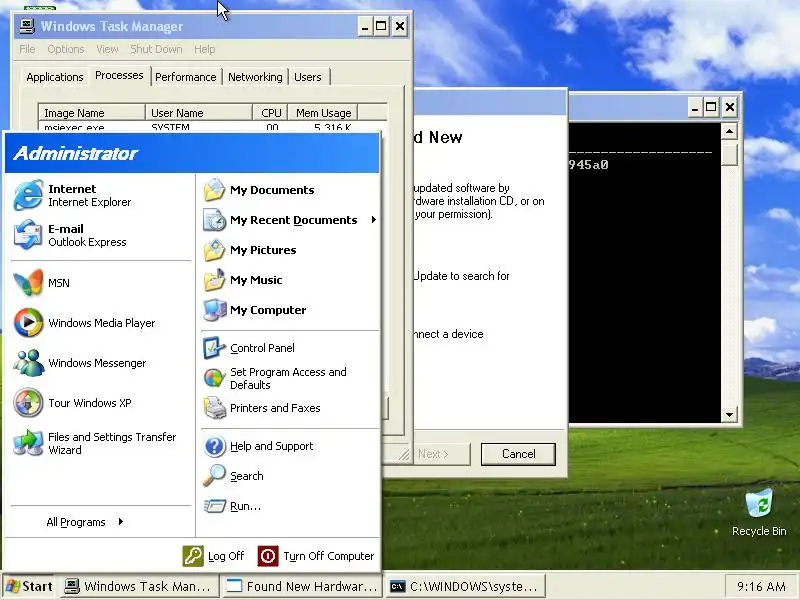Switch to Users tab
Image resolution: width=800 pixels, height=600 pixels.
(x=308, y=77)
